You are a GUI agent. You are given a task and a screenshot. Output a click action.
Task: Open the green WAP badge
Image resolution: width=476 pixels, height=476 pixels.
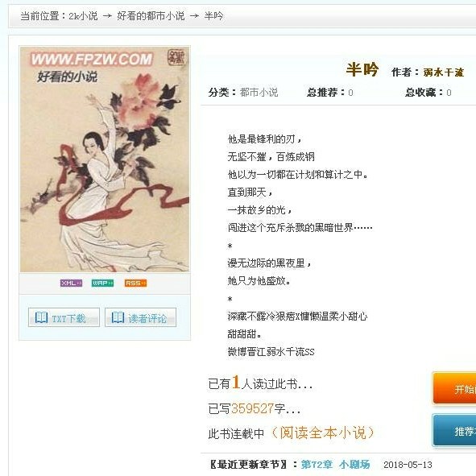(x=102, y=284)
